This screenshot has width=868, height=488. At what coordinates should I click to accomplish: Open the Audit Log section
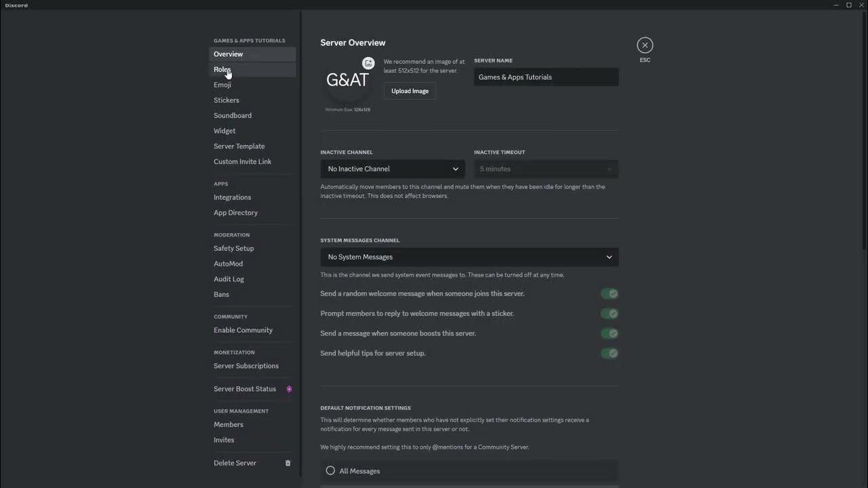(x=229, y=279)
